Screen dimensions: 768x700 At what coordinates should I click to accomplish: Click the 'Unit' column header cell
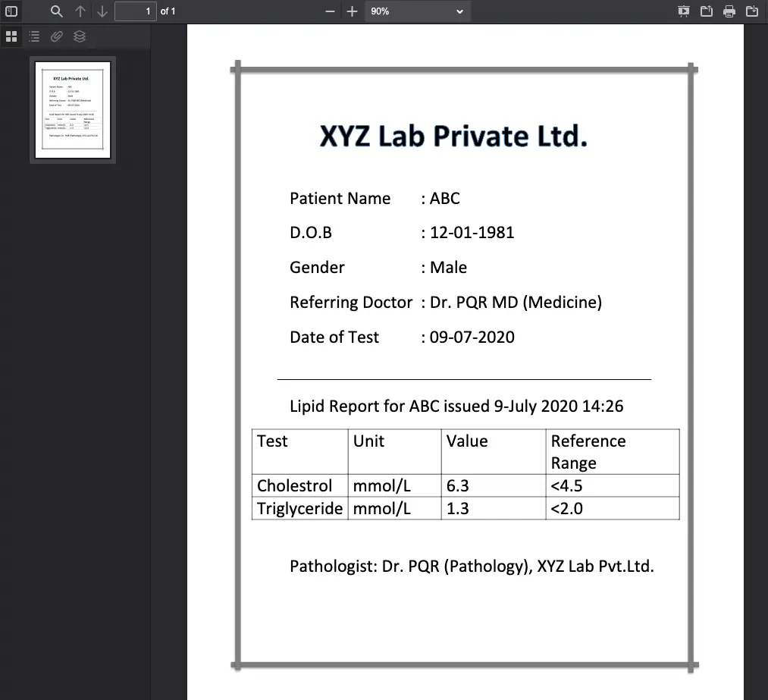point(395,452)
